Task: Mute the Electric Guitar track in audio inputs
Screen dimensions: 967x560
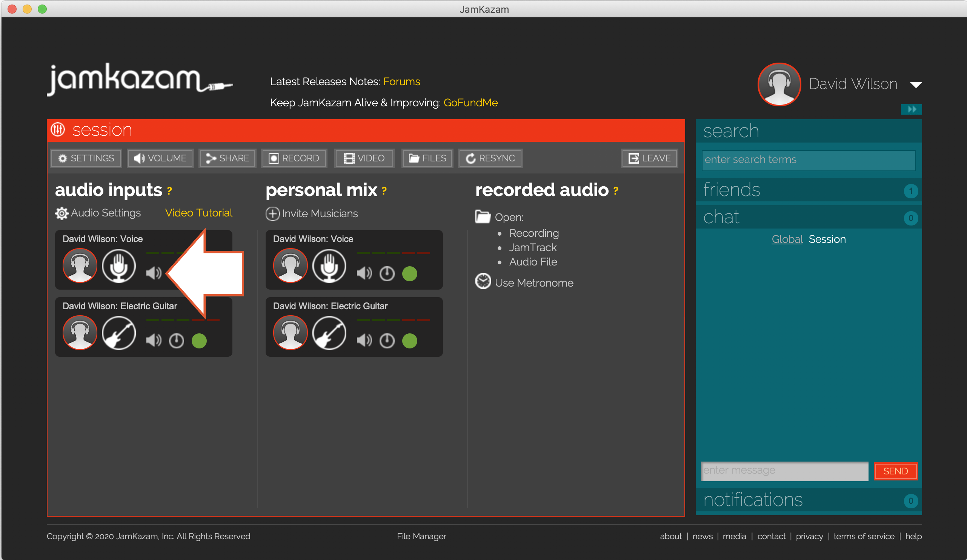Action: (154, 341)
